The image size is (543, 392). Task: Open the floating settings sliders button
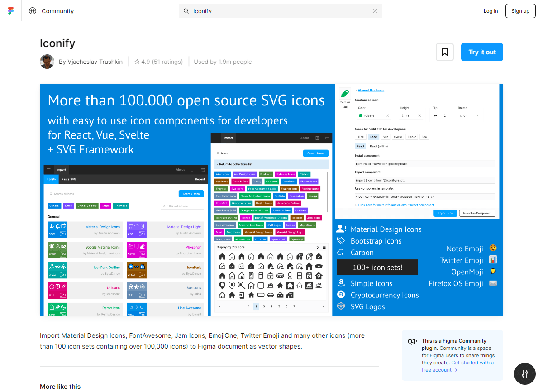(x=525, y=374)
